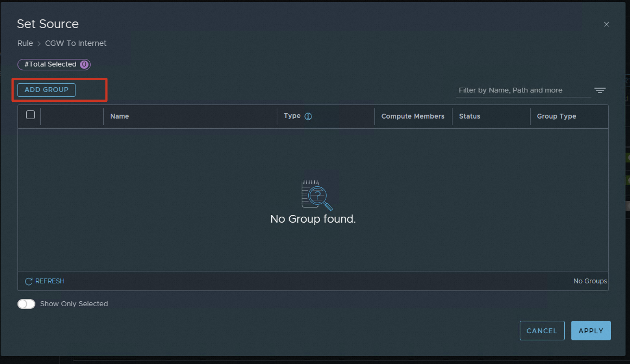Click the No Group found magnifier illustration

pyautogui.click(x=316, y=195)
